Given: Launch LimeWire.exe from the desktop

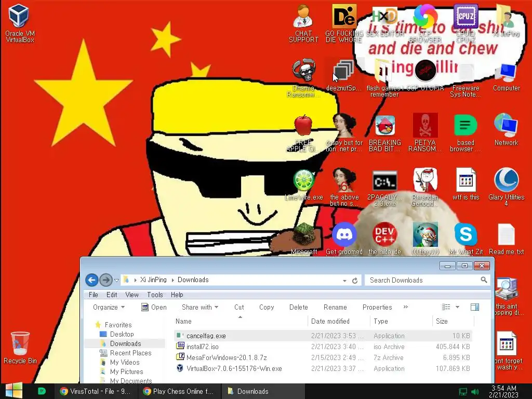Looking at the screenshot, I should [x=303, y=185].
